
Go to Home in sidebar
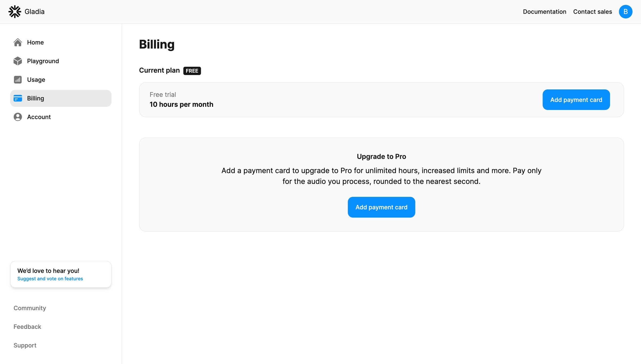click(61, 42)
